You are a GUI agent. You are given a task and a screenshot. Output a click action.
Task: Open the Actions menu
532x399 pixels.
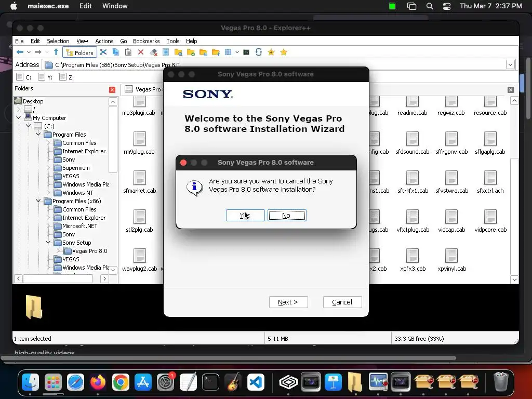pyautogui.click(x=104, y=41)
